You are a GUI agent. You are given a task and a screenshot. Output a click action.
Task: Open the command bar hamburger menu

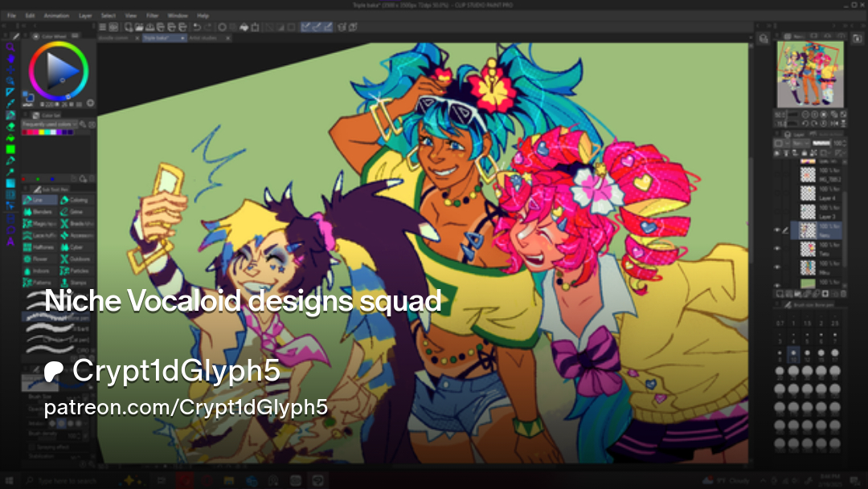[102, 26]
